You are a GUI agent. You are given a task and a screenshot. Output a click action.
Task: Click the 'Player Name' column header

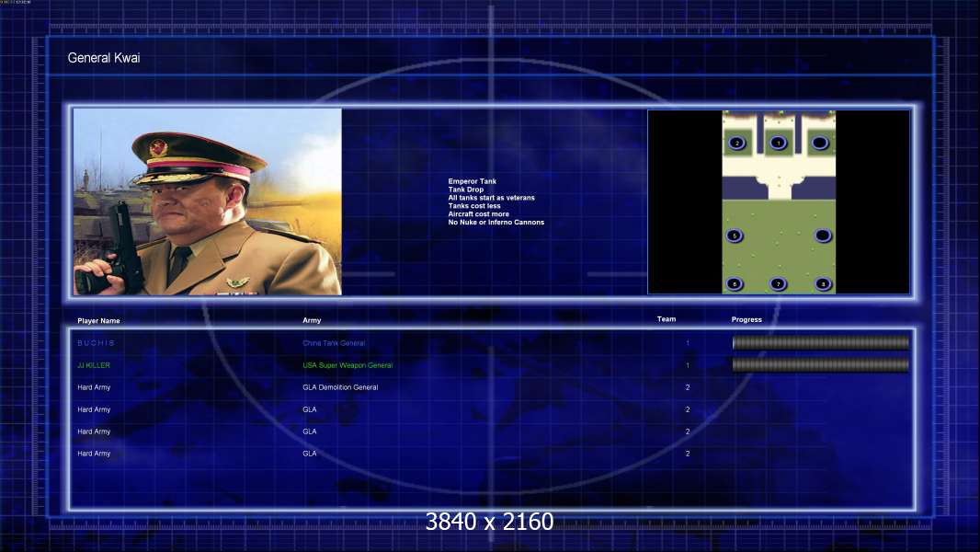click(98, 321)
